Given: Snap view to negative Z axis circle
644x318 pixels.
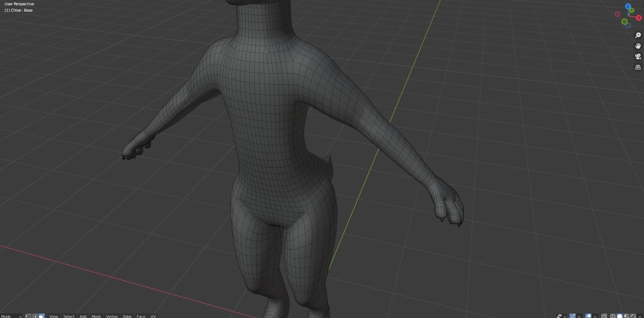Looking at the screenshot, I should coord(628,25).
